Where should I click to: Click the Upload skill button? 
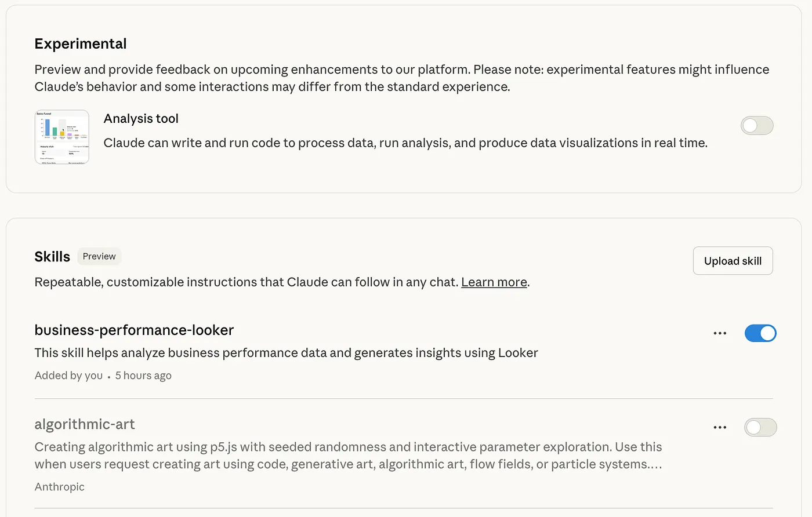click(x=733, y=260)
